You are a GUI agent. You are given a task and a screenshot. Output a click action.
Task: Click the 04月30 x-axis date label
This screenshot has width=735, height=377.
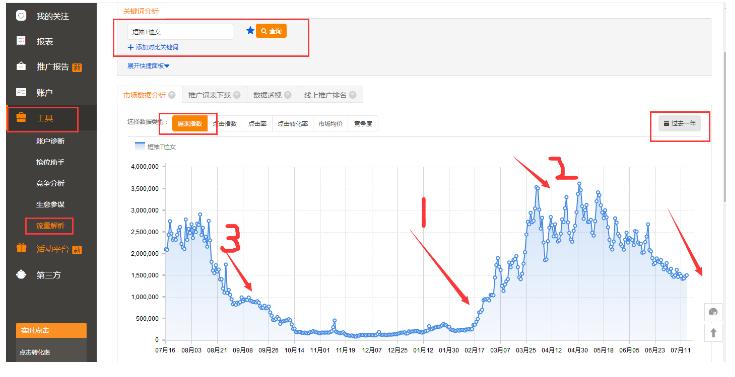[x=578, y=350]
